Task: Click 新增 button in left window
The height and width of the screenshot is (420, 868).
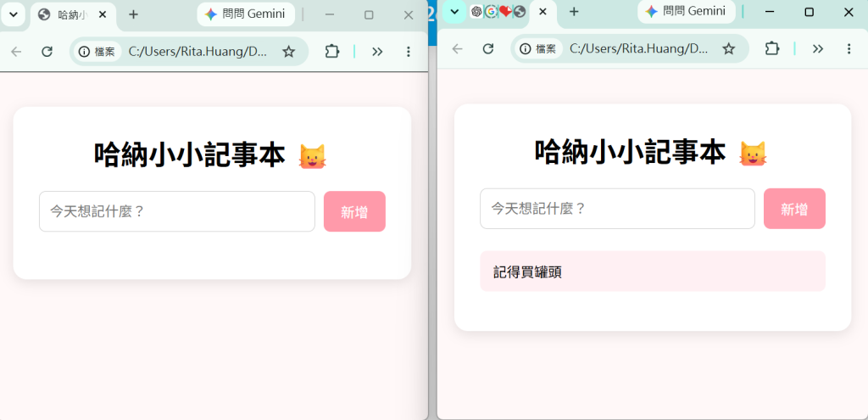Action: pos(354,211)
